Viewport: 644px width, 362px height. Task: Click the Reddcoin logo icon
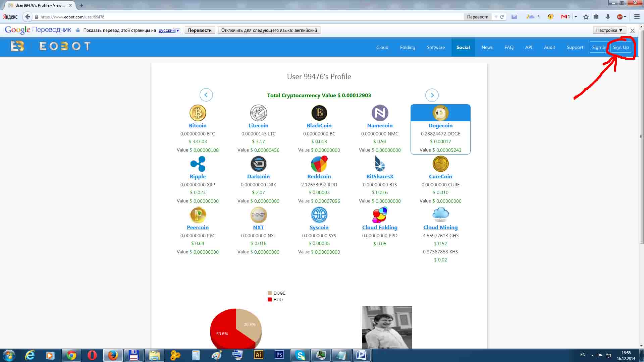(319, 164)
